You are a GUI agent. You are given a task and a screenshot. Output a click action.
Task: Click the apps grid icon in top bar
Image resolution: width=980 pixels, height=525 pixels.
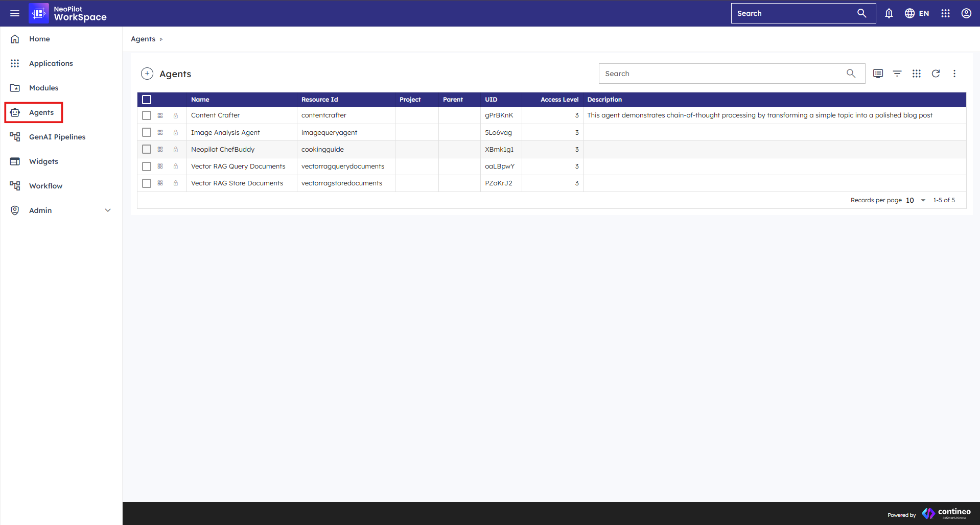(945, 13)
